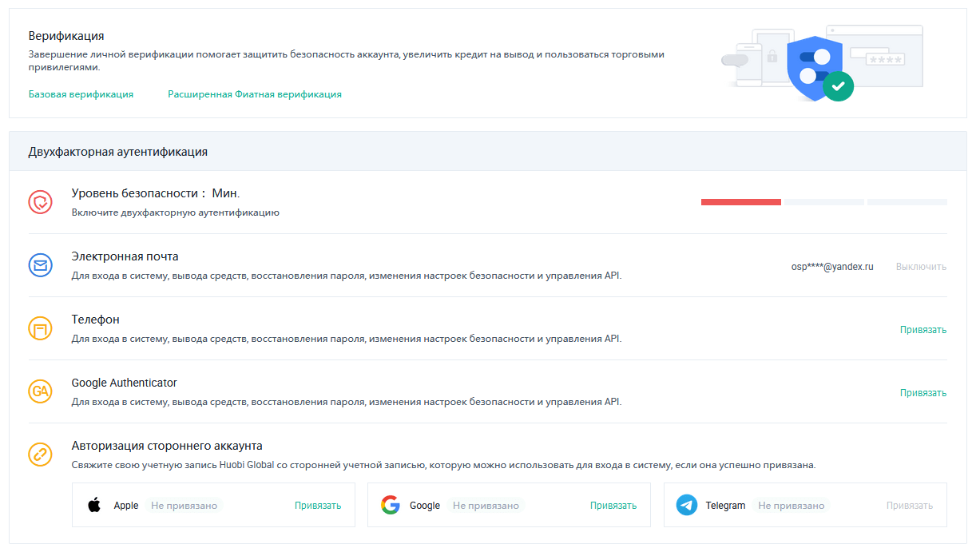The width and height of the screenshot is (980, 552).
Task: Click the Telegram logo icon
Action: [686, 505]
